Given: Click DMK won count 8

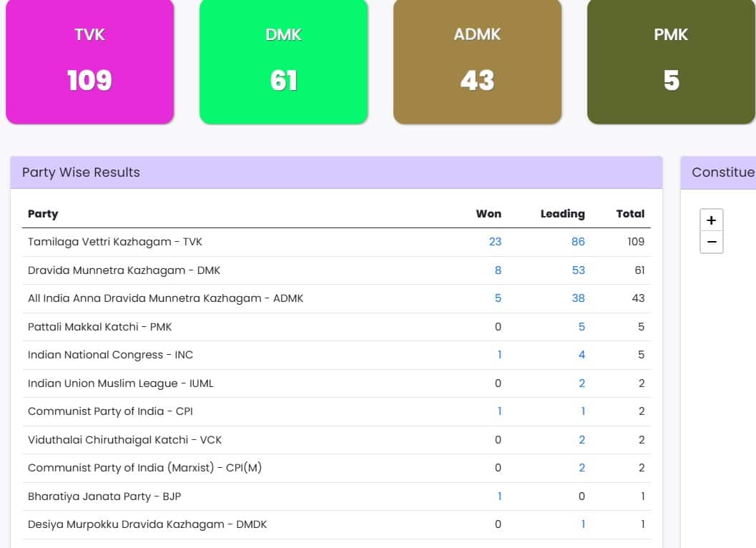Looking at the screenshot, I should point(498,270).
